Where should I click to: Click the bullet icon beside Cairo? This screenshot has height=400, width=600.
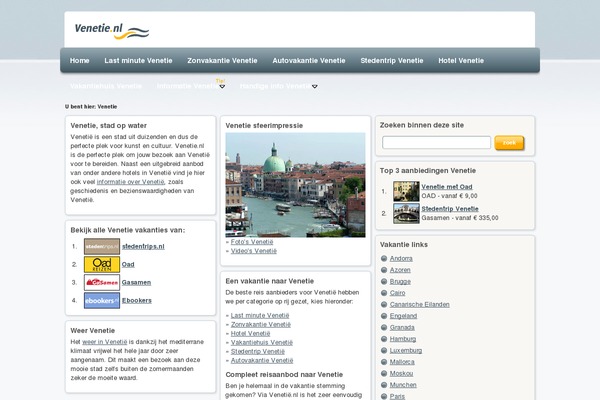(x=384, y=293)
